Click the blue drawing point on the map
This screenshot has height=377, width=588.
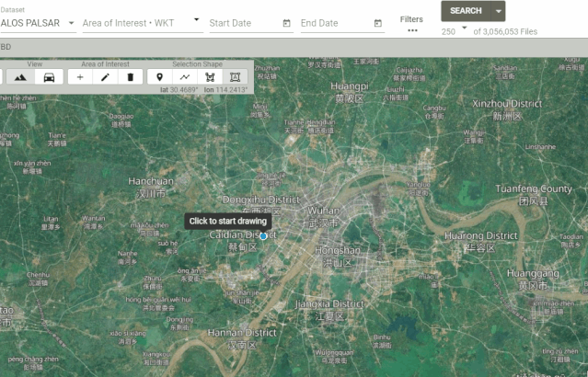click(x=263, y=236)
